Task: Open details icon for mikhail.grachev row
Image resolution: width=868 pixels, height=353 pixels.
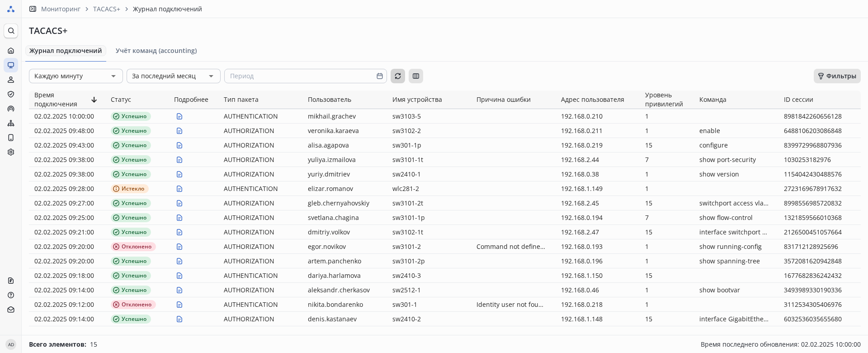Action: [x=179, y=116]
